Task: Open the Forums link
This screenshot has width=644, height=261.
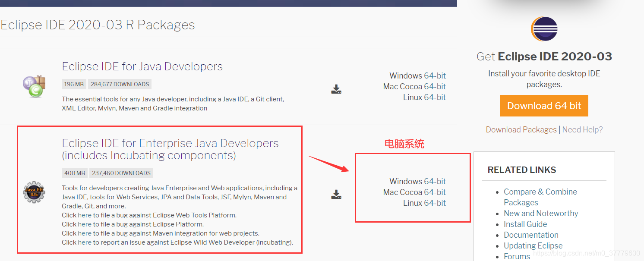Action: (517, 256)
